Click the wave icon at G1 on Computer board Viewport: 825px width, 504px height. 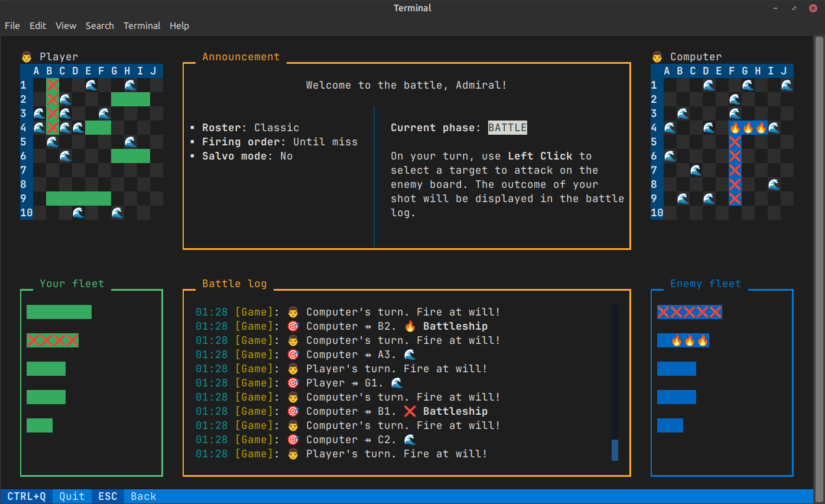[748, 85]
